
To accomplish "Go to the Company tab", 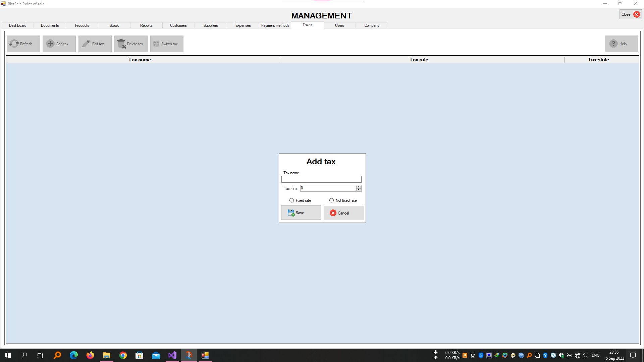I will coord(372,25).
